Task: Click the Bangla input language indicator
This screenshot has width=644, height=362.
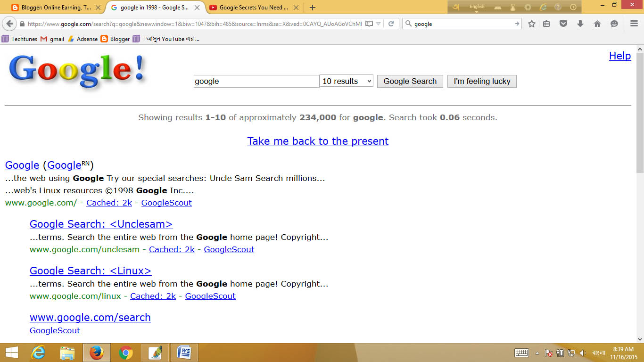Action: (x=599, y=353)
